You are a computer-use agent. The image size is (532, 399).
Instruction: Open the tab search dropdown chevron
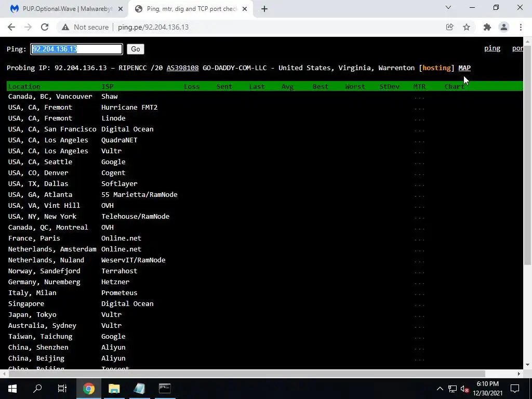pyautogui.click(x=448, y=7)
